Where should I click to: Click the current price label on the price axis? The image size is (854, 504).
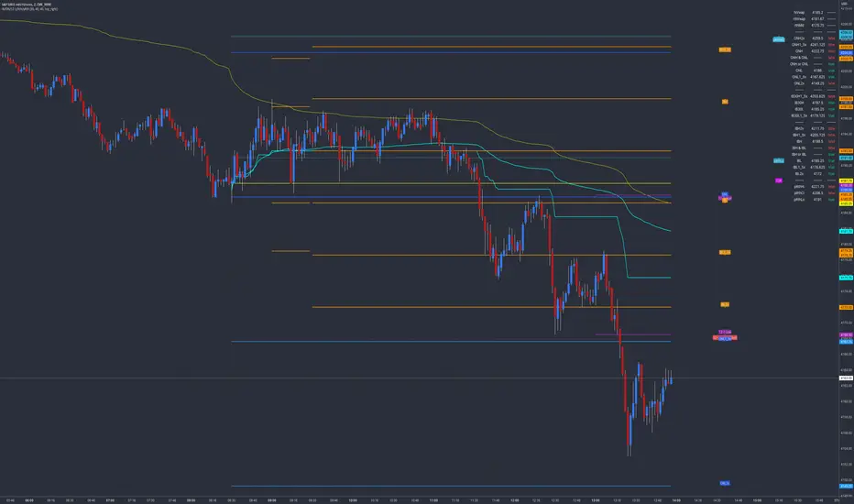click(846, 378)
